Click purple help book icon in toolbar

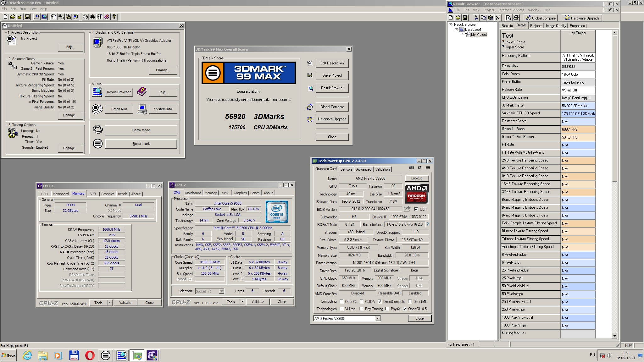tap(107, 17)
